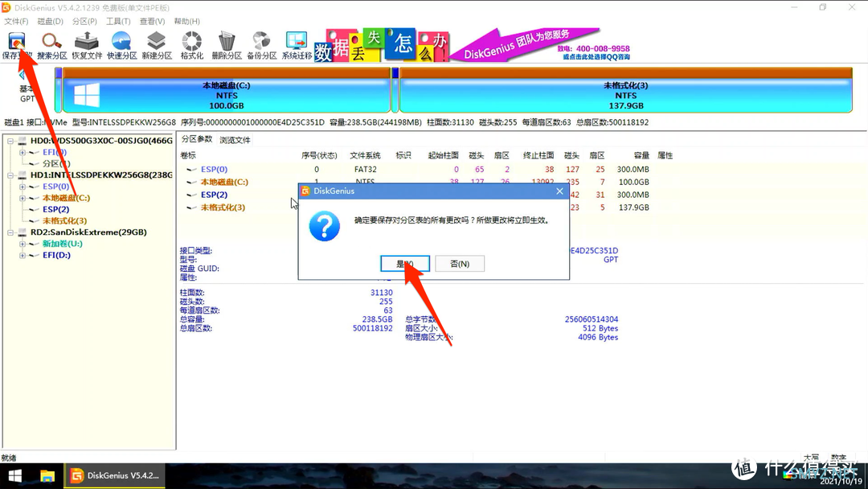Viewport: 868px width, 489px height.
Task: Click the total bytes value 256060514304
Action: click(x=592, y=319)
